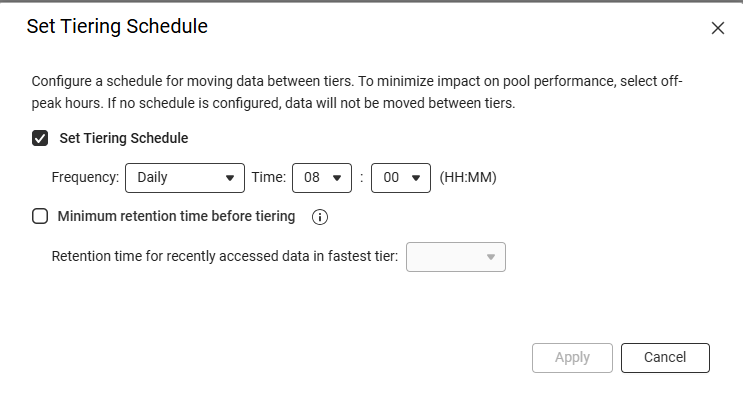Screen dimensions: 743x397
Task: Uncheck the Set Tiering Schedule checkbox
Action: pos(40,138)
